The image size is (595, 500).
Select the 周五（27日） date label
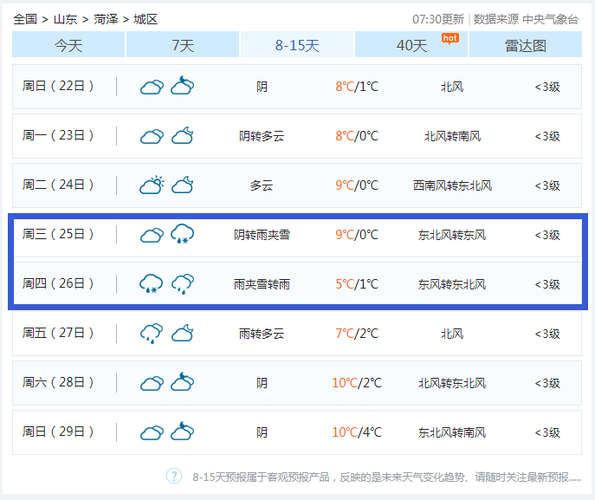coord(58,333)
